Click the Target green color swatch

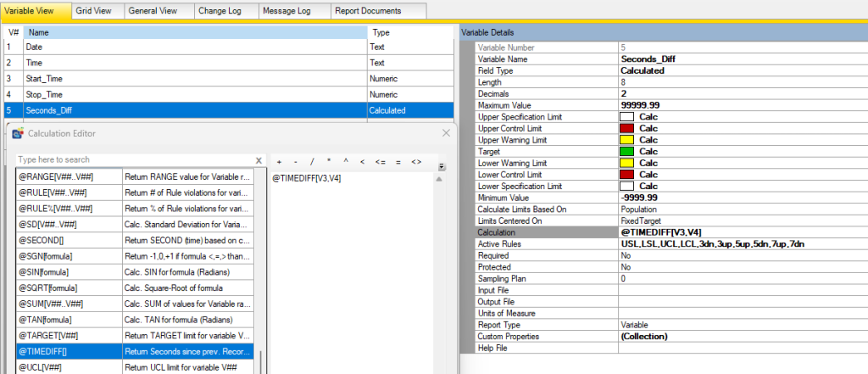[x=626, y=151]
